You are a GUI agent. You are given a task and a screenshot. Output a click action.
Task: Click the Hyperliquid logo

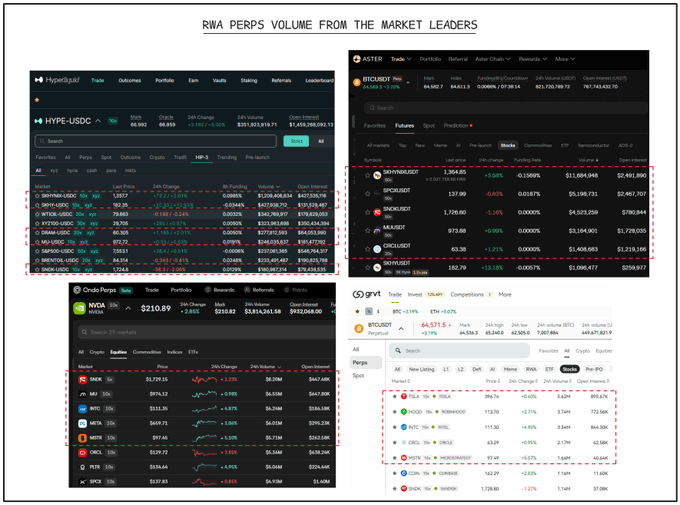click(x=57, y=80)
